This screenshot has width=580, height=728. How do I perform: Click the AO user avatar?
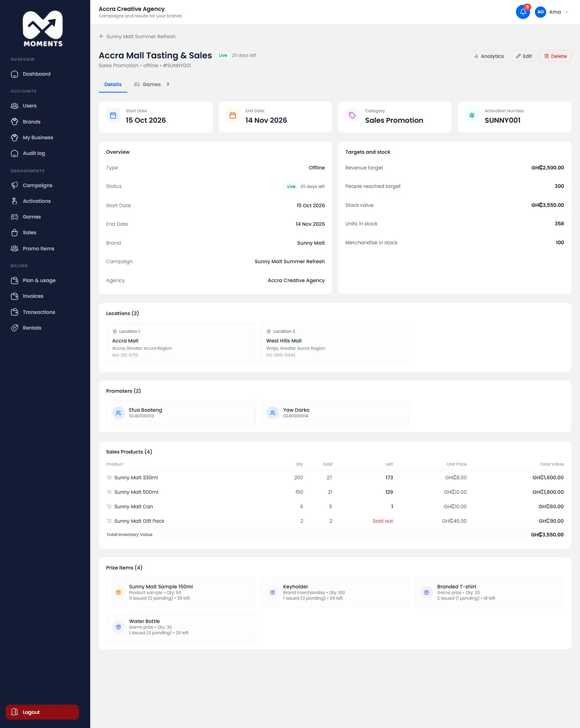[541, 12]
